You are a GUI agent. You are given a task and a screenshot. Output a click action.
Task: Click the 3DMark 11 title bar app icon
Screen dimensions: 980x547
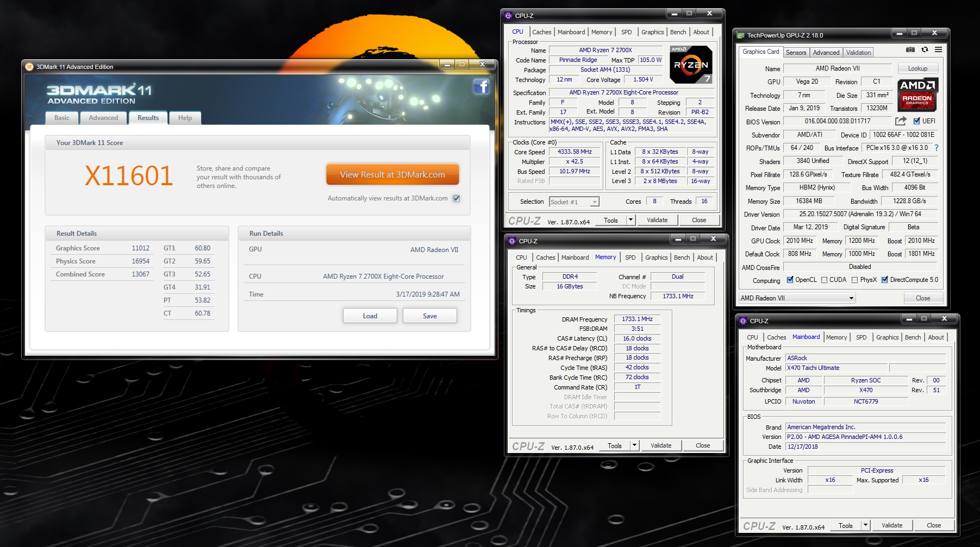point(29,67)
